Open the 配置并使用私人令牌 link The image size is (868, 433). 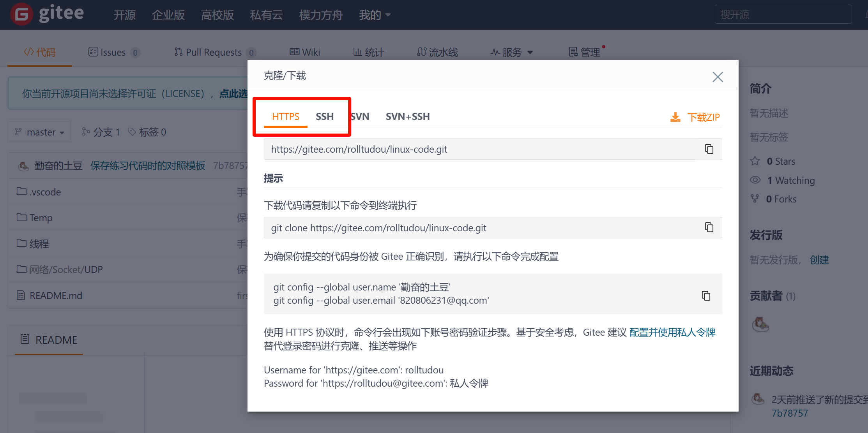click(672, 332)
